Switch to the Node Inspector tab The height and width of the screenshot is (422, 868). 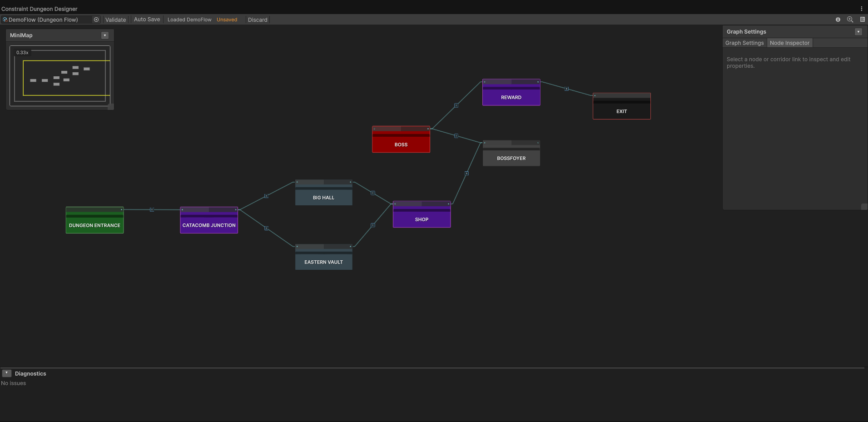coord(789,43)
